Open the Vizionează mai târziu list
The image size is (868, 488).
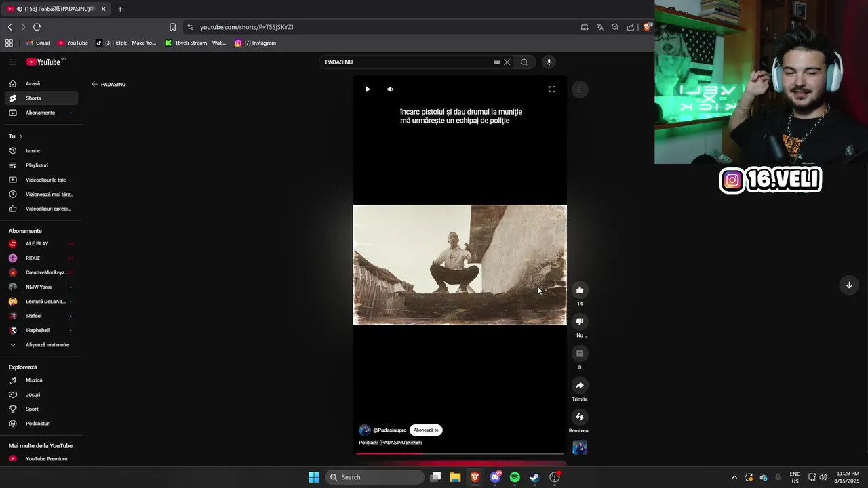[41, 195]
